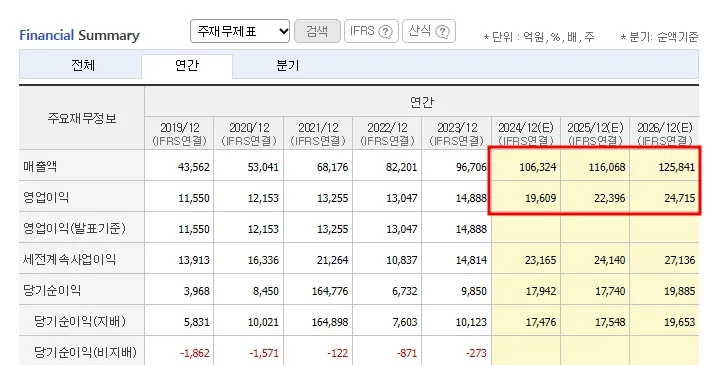Click the 매출액 row label
This screenshot has width=705, height=365.
(40, 167)
